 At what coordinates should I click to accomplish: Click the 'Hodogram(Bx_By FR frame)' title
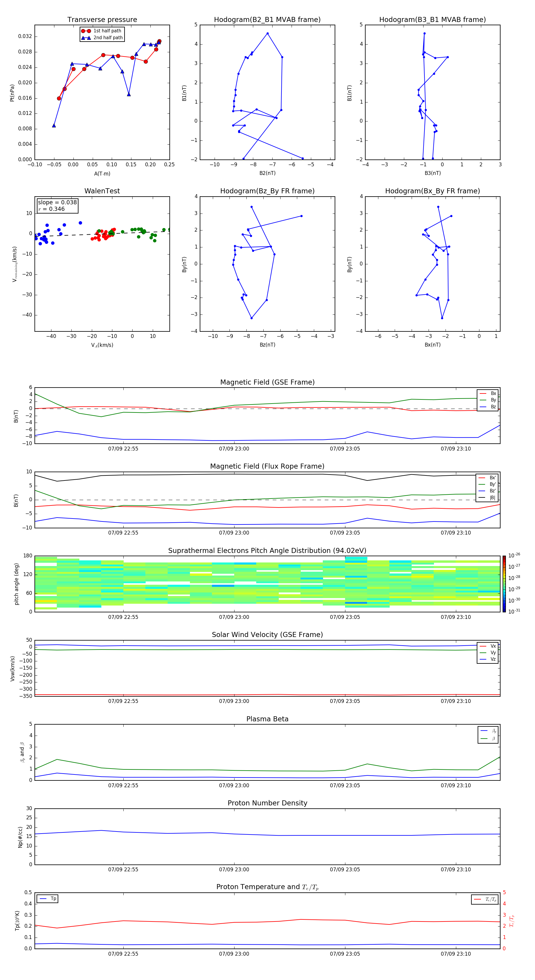(432, 191)
